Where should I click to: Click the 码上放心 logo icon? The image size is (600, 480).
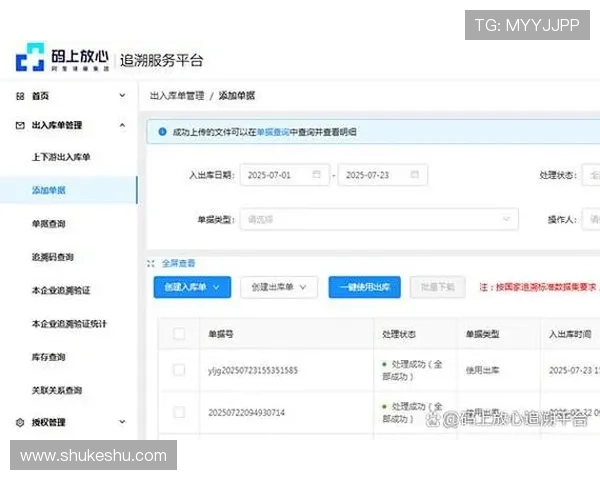30,57
